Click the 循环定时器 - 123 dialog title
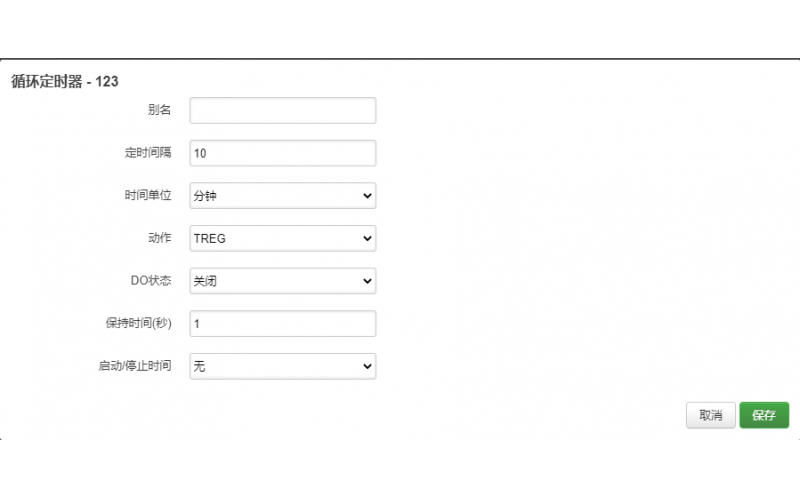Image resolution: width=800 pixels, height=500 pixels. click(x=65, y=81)
